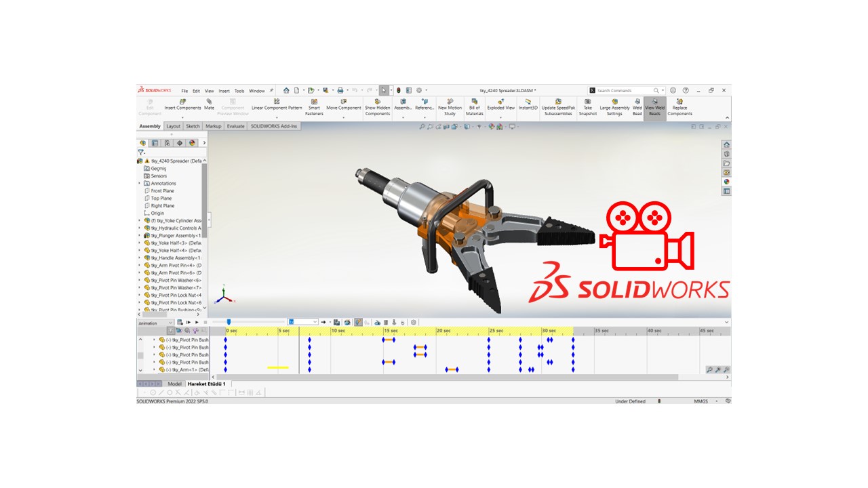Click Update SpeedPak Subassemblies
Image resolution: width=868 pixels, height=488 pixels.
click(x=557, y=107)
